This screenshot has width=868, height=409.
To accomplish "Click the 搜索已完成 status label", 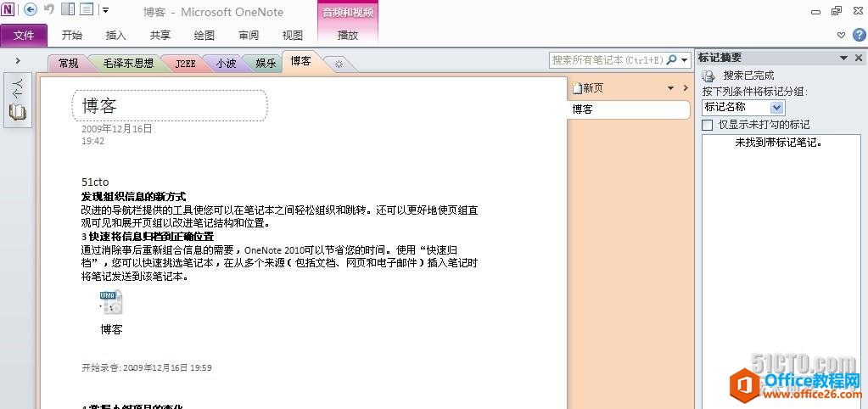I will coord(748,76).
